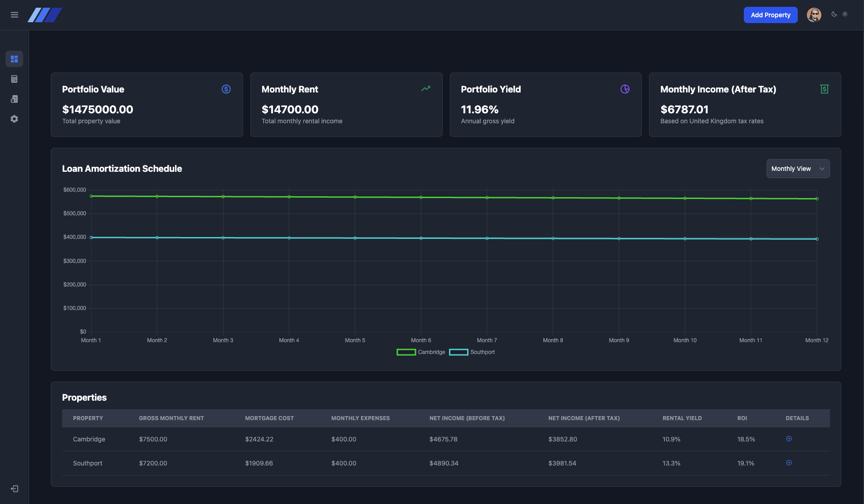Click the $2424.22 mortgage cell

[x=259, y=439]
